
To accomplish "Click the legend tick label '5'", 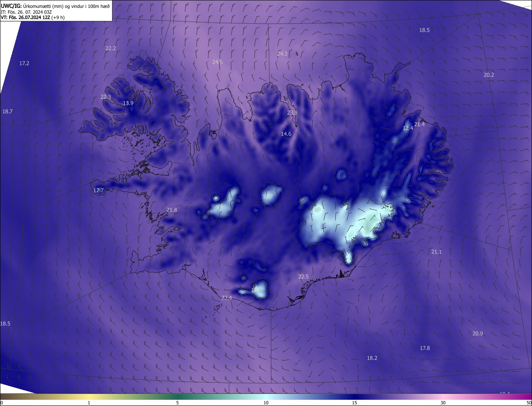I will pyautogui.click(x=177, y=403).
